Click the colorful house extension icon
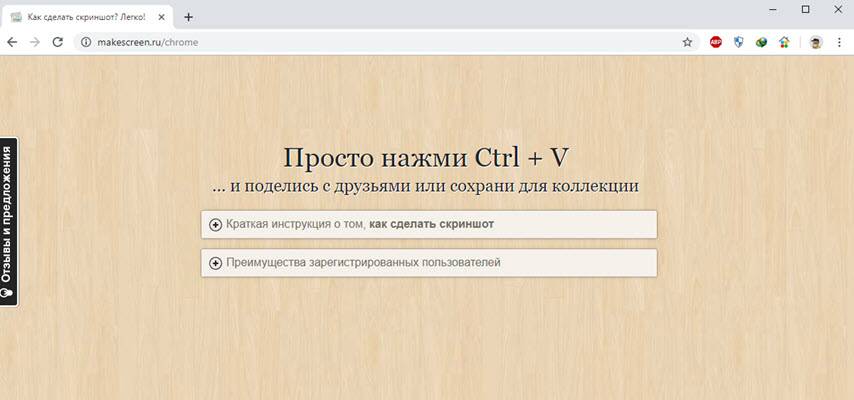 785,42
